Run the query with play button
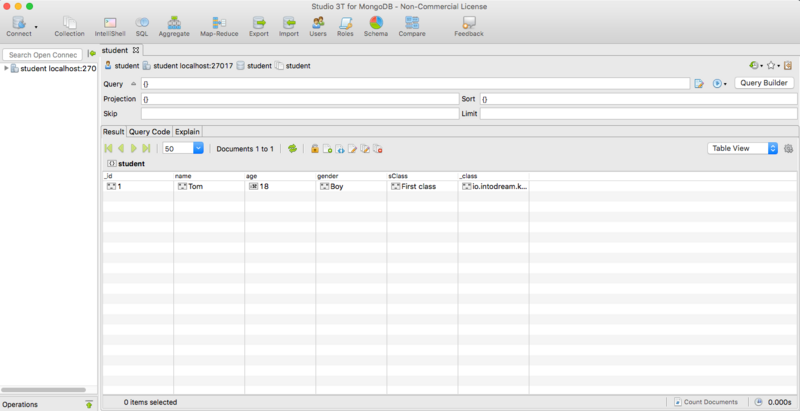Screen dimensions: 800x411 (x=717, y=84)
